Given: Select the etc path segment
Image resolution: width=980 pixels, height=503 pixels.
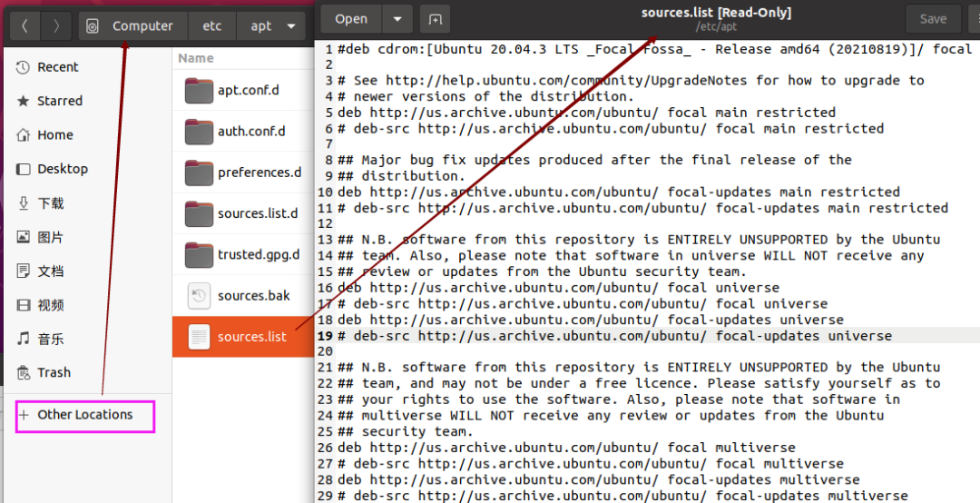Looking at the screenshot, I should coord(212,25).
